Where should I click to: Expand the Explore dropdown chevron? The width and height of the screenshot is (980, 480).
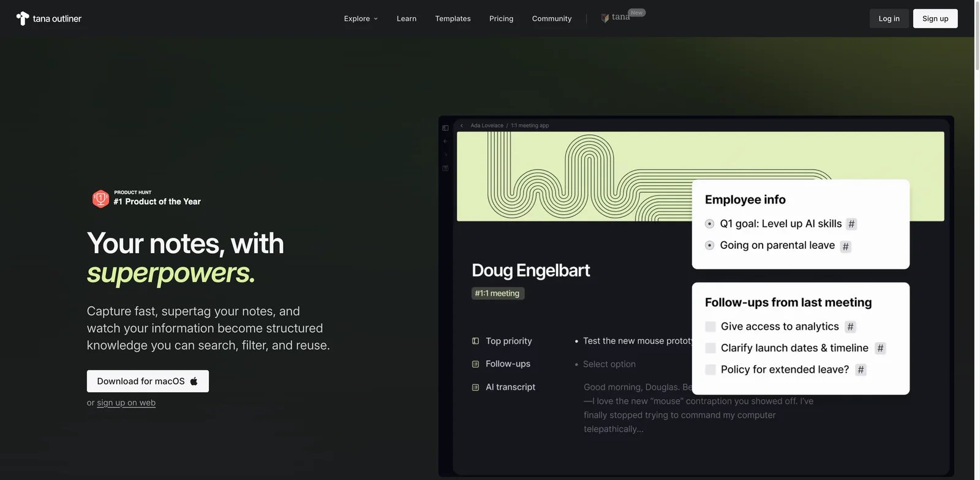pos(376,19)
